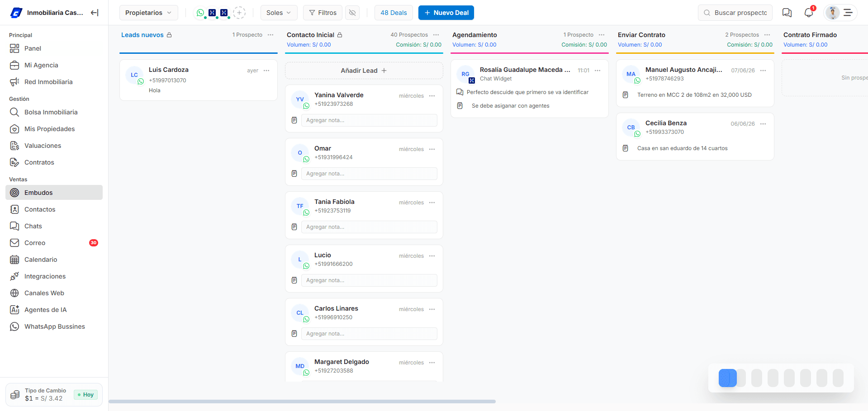Open the Filtros filter button
The width and height of the screenshot is (868, 411).
(323, 13)
